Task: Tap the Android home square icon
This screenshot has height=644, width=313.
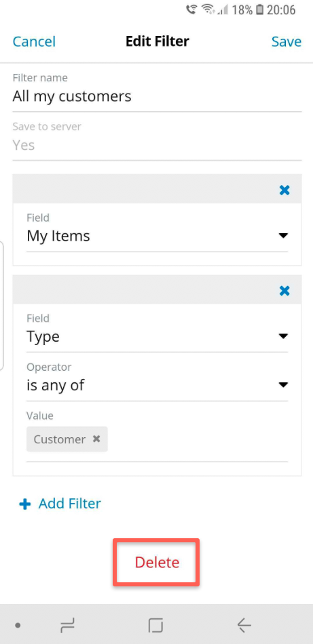Action: click(156, 625)
